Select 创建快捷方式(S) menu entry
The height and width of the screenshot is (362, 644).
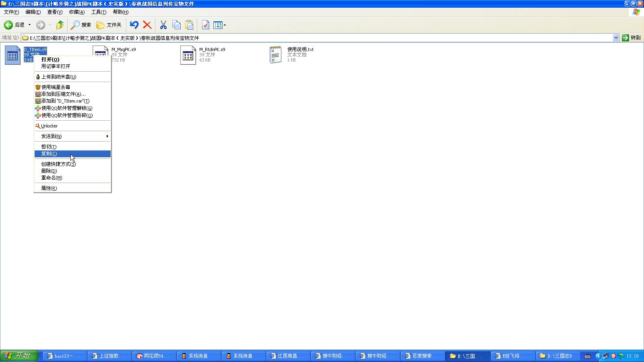(72, 164)
